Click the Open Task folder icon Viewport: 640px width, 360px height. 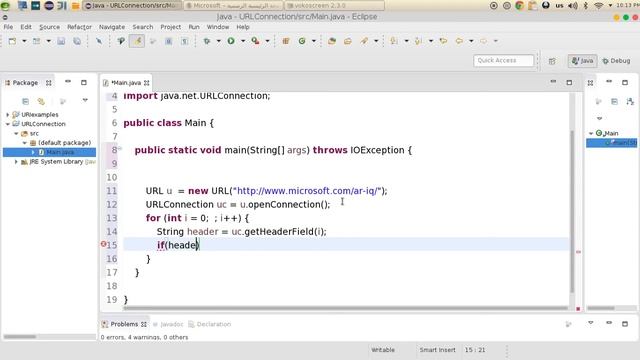click(348, 41)
